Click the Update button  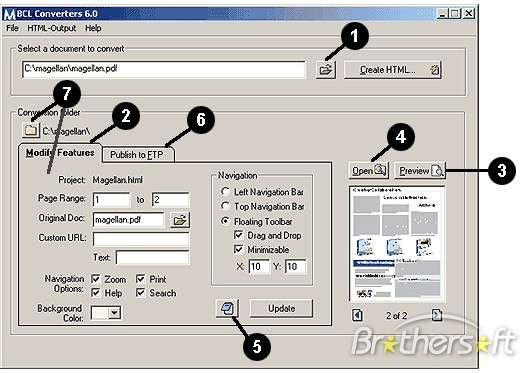[x=281, y=308]
